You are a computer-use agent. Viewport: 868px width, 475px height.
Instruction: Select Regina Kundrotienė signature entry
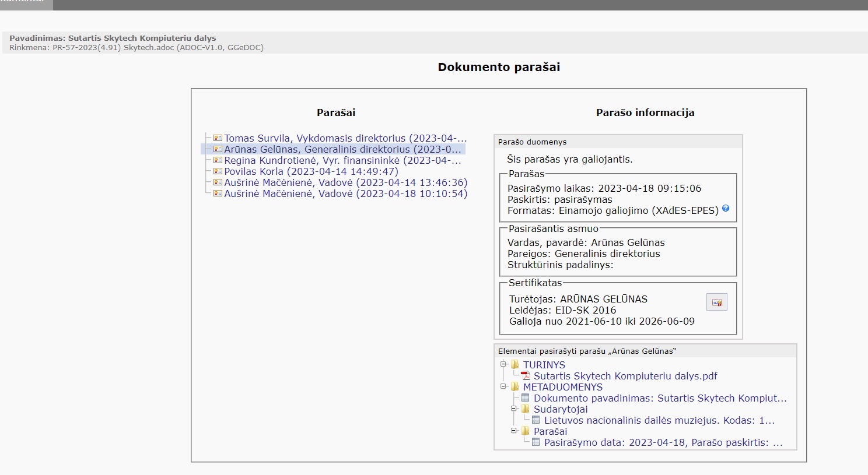click(342, 160)
